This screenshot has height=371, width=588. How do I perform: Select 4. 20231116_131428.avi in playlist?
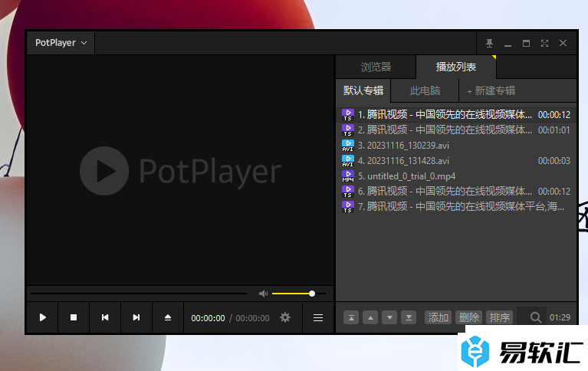click(456, 160)
